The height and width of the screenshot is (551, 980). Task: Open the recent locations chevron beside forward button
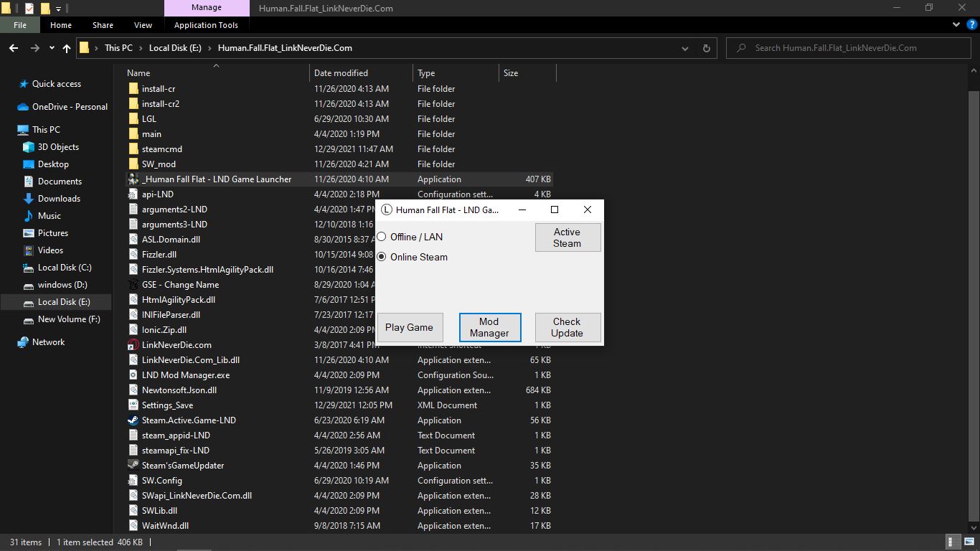(51, 48)
